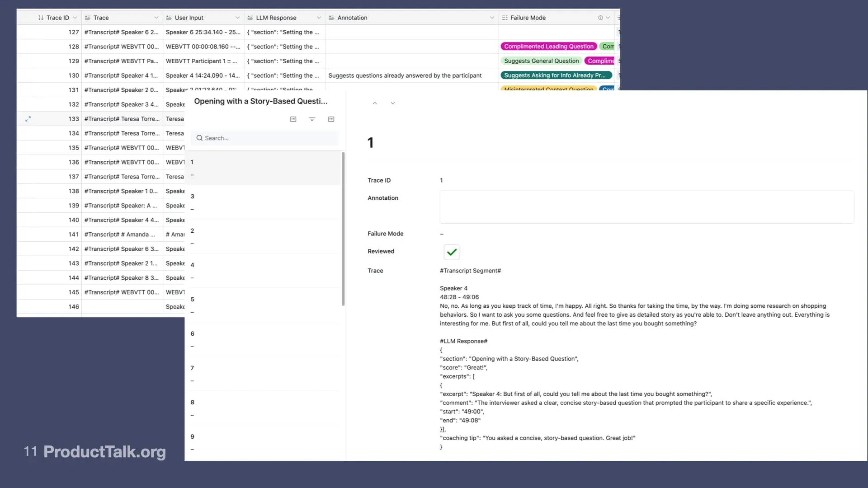Open the Annotation column header dropdown
Screen dimensions: 868x488
492,18
